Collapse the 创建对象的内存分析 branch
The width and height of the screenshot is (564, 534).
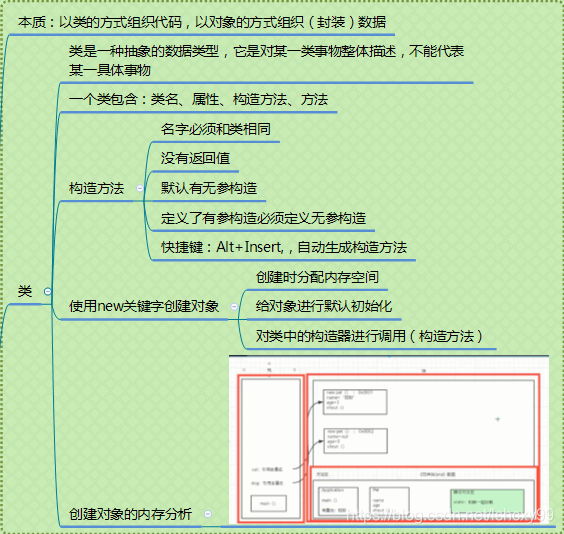coord(208,514)
